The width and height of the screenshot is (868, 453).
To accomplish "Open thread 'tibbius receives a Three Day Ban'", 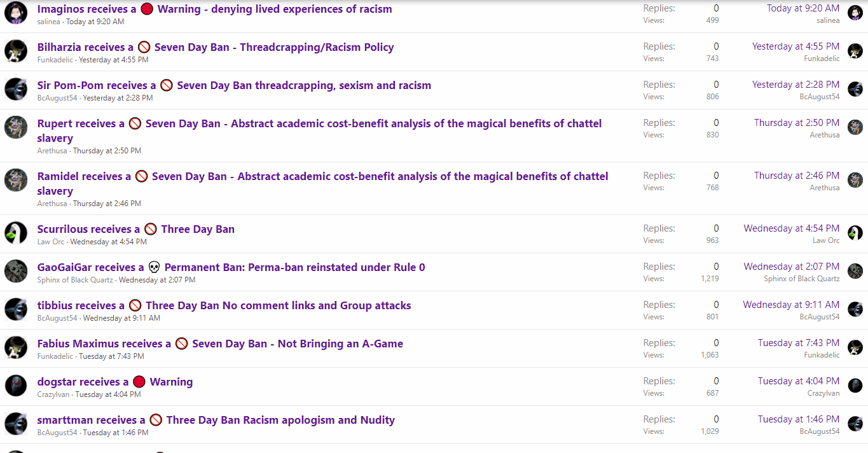I will coord(224,305).
